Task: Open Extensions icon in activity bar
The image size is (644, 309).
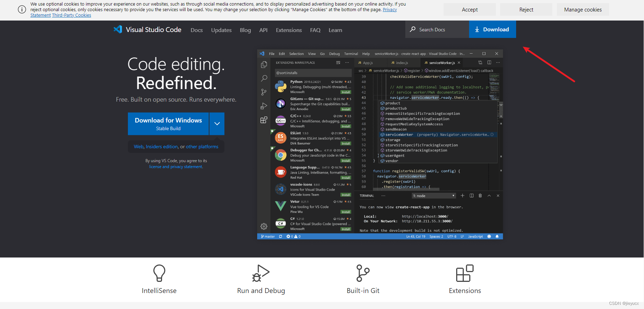Action: 264,120
